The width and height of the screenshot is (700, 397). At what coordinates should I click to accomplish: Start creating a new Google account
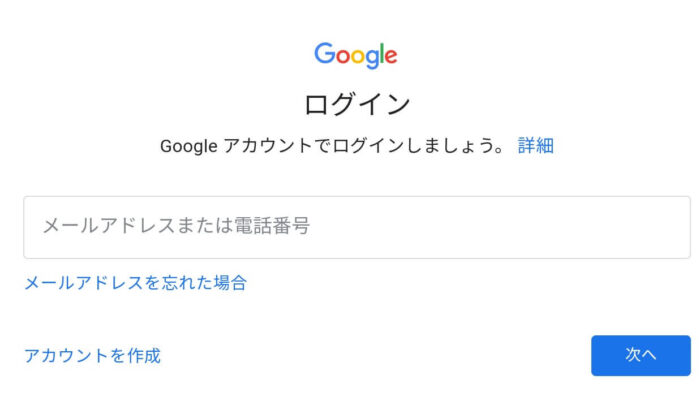coord(92,355)
